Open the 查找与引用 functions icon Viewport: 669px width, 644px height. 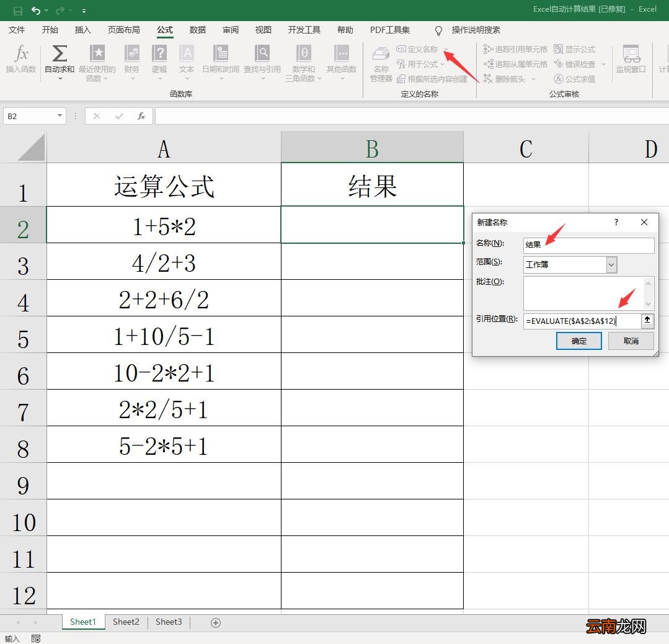click(262, 53)
